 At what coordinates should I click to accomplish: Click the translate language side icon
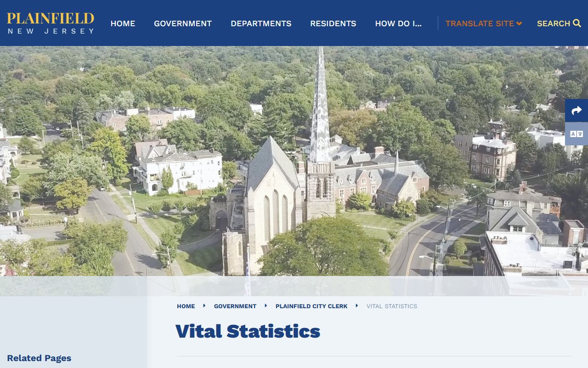pos(577,134)
